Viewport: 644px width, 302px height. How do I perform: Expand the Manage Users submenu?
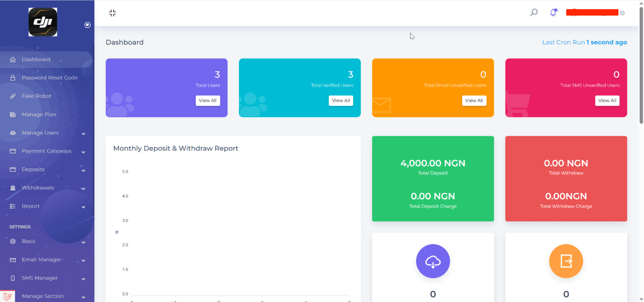83,133
